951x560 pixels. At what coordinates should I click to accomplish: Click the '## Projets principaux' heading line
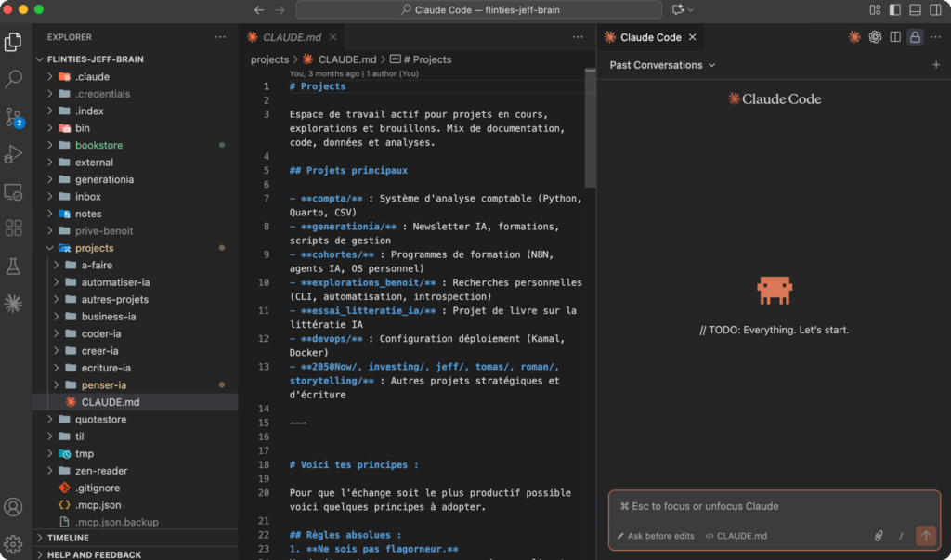pyautogui.click(x=348, y=171)
